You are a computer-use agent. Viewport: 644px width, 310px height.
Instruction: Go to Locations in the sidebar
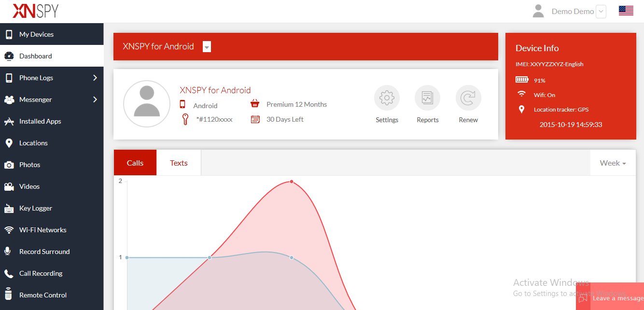(x=52, y=143)
